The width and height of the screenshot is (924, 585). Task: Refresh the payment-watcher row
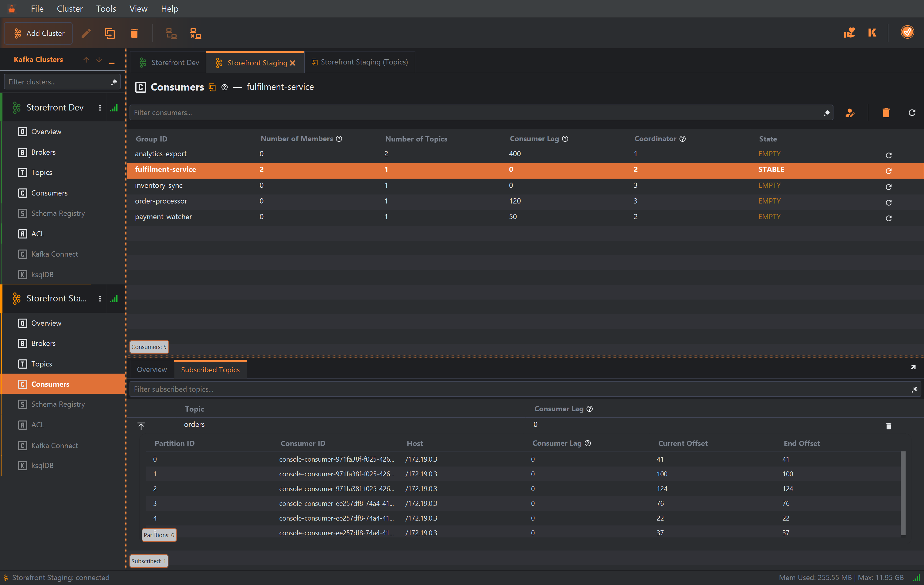click(x=888, y=218)
